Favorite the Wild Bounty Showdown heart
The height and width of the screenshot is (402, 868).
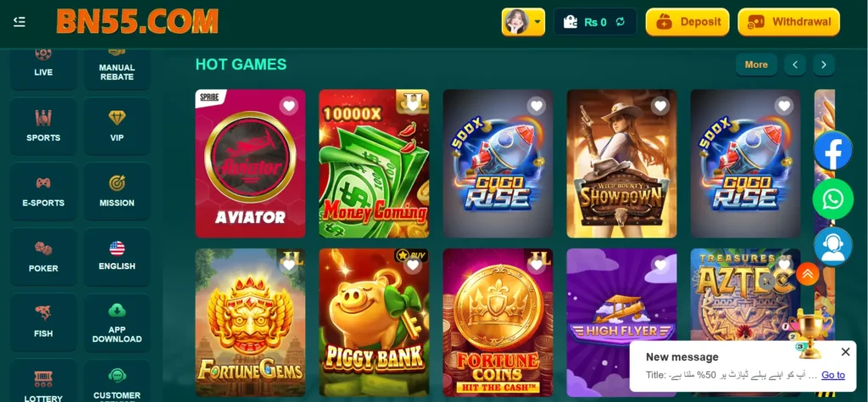[x=659, y=106]
